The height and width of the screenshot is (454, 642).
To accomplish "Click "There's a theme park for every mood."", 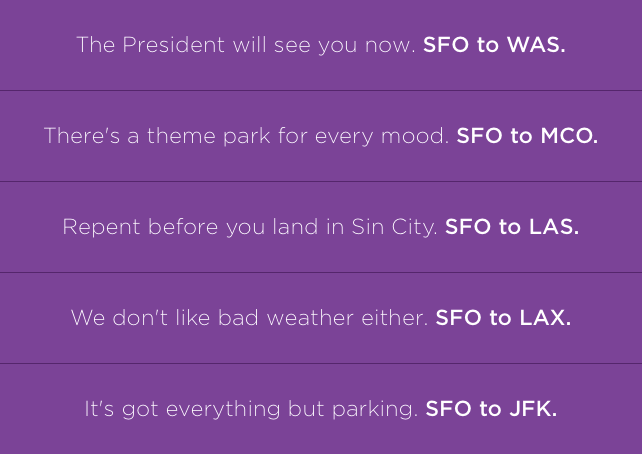I will pyautogui.click(x=247, y=136).
